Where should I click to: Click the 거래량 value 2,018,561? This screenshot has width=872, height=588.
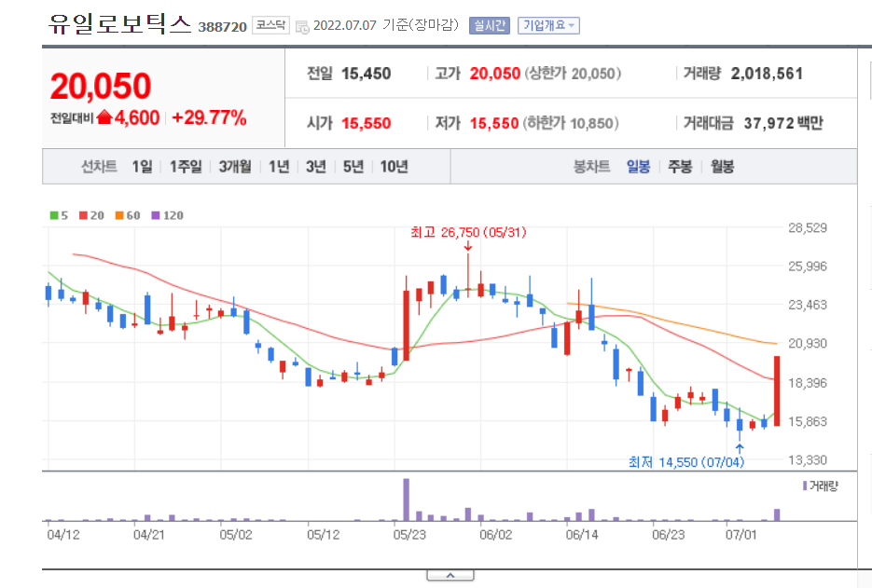(x=767, y=74)
